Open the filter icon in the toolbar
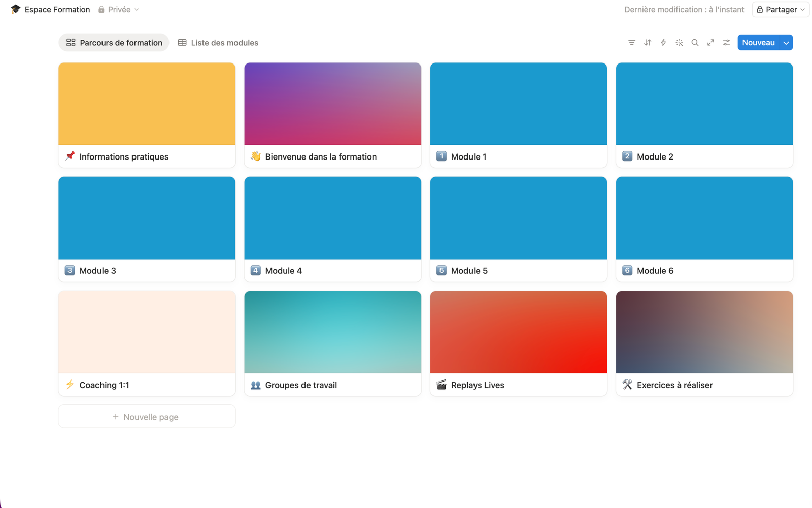The height and width of the screenshot is (508, 812). (x=631, y=43)
